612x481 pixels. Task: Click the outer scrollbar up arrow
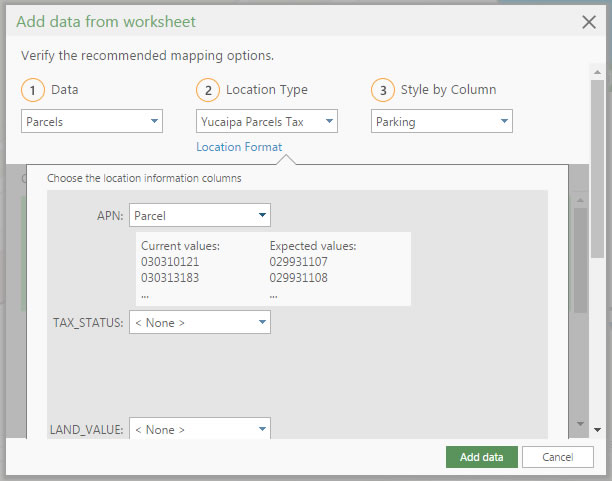tap(597, 72)
